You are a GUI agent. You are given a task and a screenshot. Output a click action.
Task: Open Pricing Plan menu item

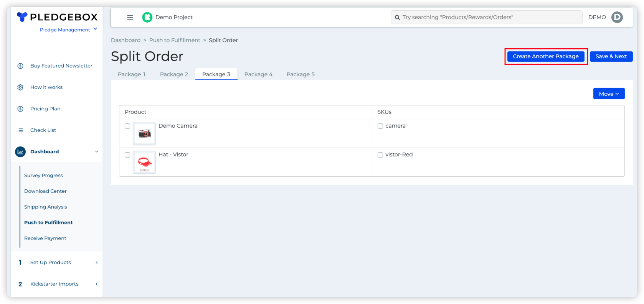click(45, 109)
